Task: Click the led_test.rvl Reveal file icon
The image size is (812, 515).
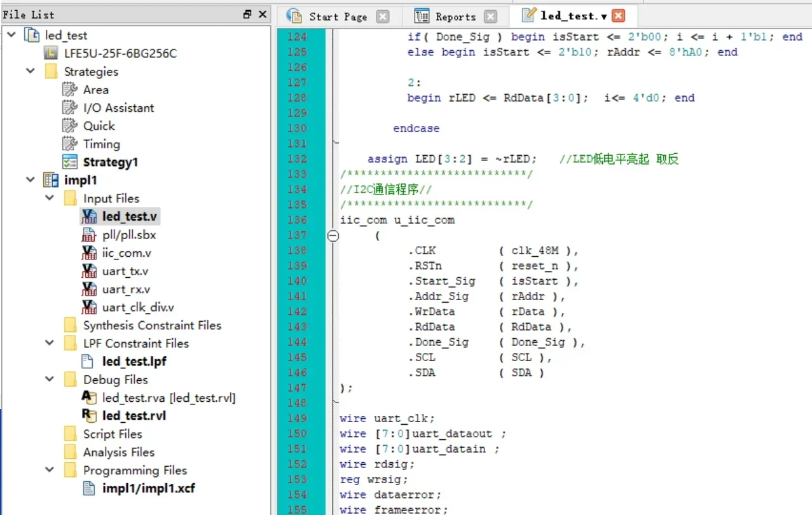Action: tap(90, 415)
